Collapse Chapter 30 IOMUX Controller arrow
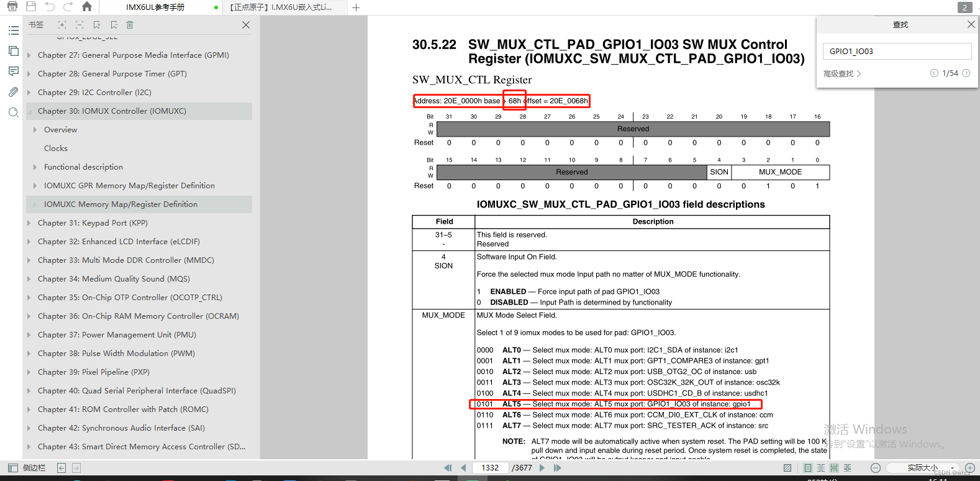The height and width of the screenshot is (481, 980). click(29, 111)
